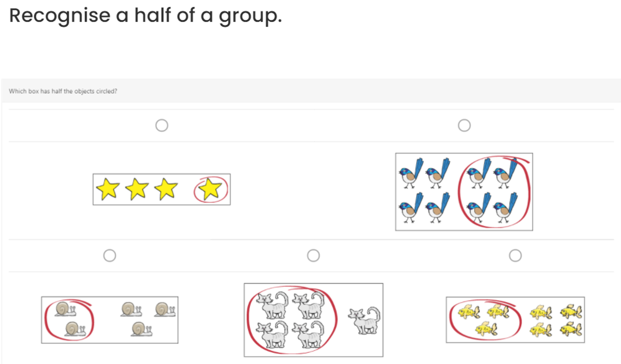
Task: Select the radio button above the stars box
Action: click(162, 125)
